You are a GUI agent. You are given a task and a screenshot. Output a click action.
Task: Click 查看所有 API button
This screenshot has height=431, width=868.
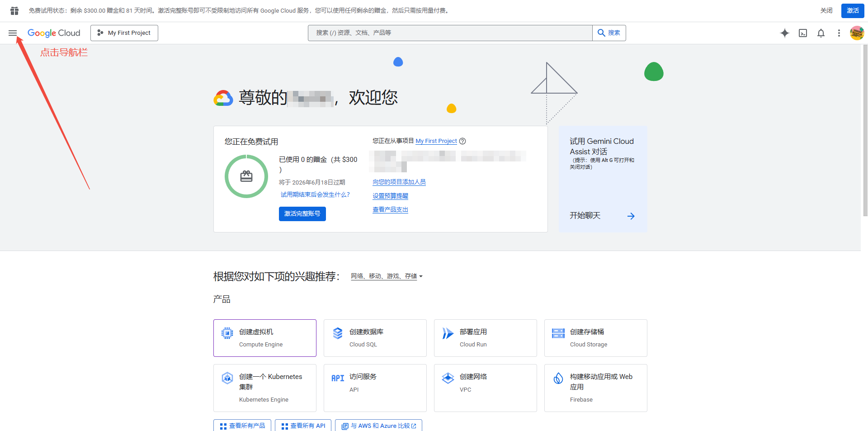[x=303, y=426]
